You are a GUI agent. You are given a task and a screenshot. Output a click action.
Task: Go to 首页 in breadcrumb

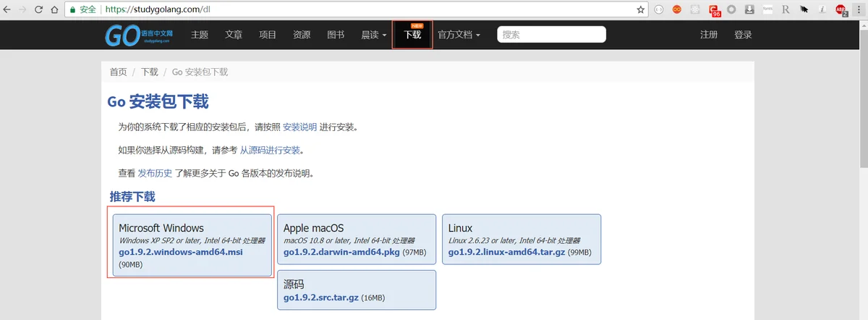118,72
